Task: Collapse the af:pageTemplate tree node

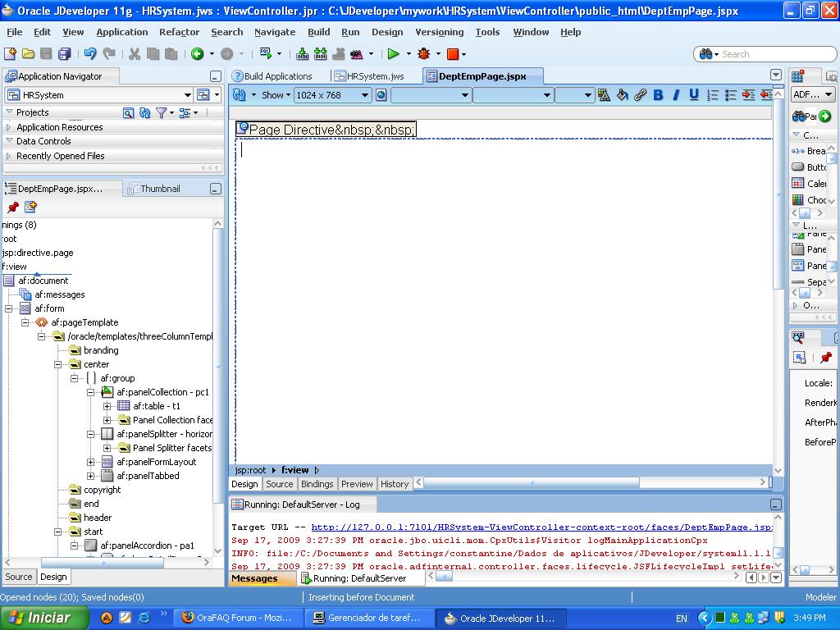Action: pyautogui.click(x=25, y=322)
